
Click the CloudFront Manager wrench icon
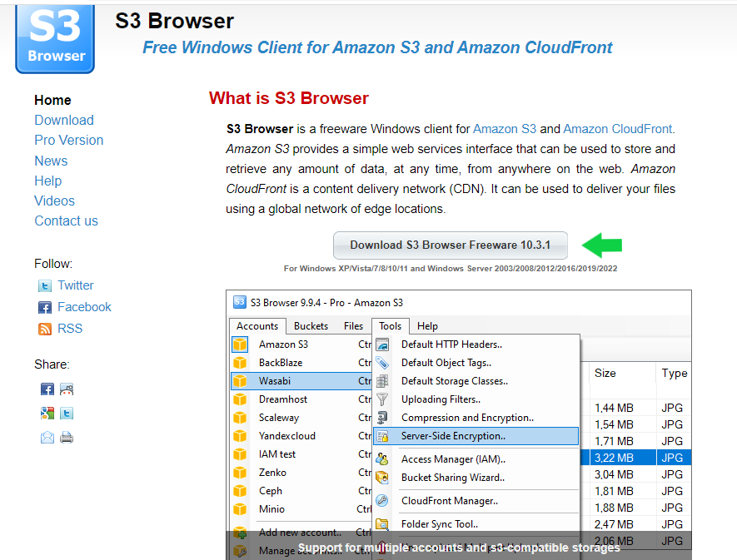382,501
